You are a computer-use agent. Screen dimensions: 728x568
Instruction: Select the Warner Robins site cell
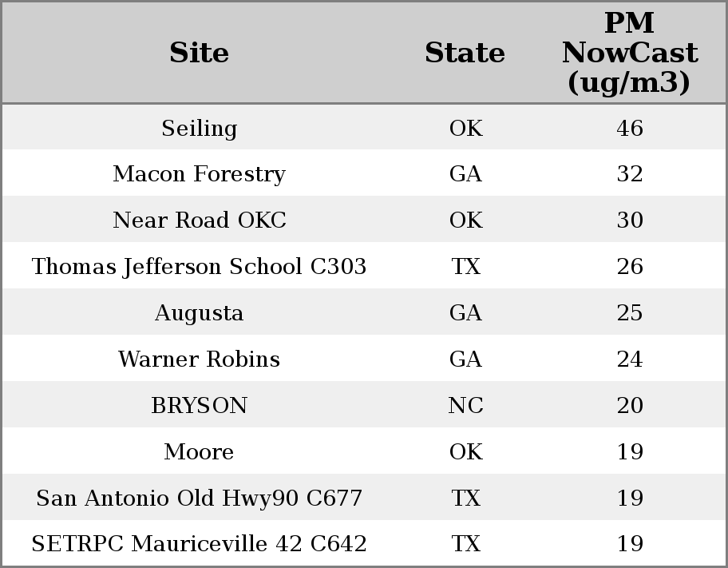[x=199, y=359]
